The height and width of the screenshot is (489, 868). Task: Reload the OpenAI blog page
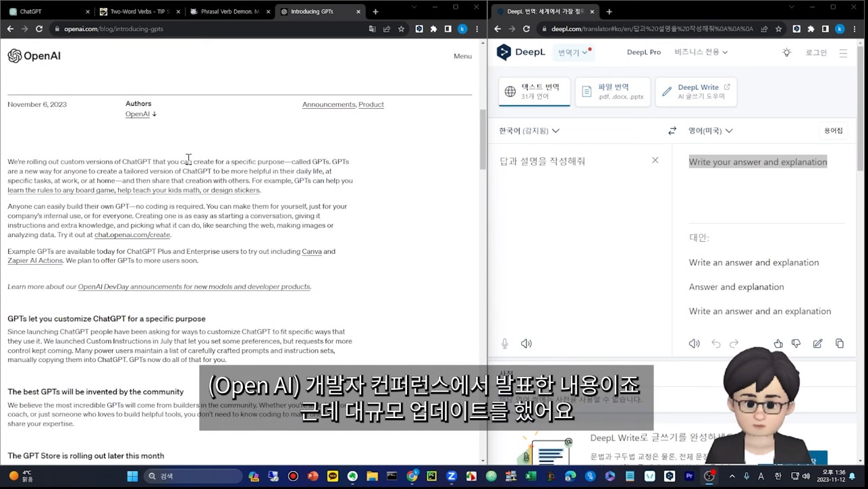point(39,29)
